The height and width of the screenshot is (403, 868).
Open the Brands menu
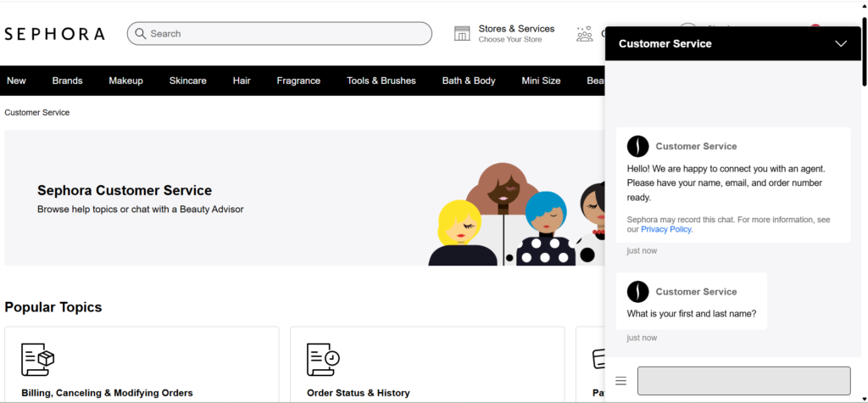[x=68, y=81]
